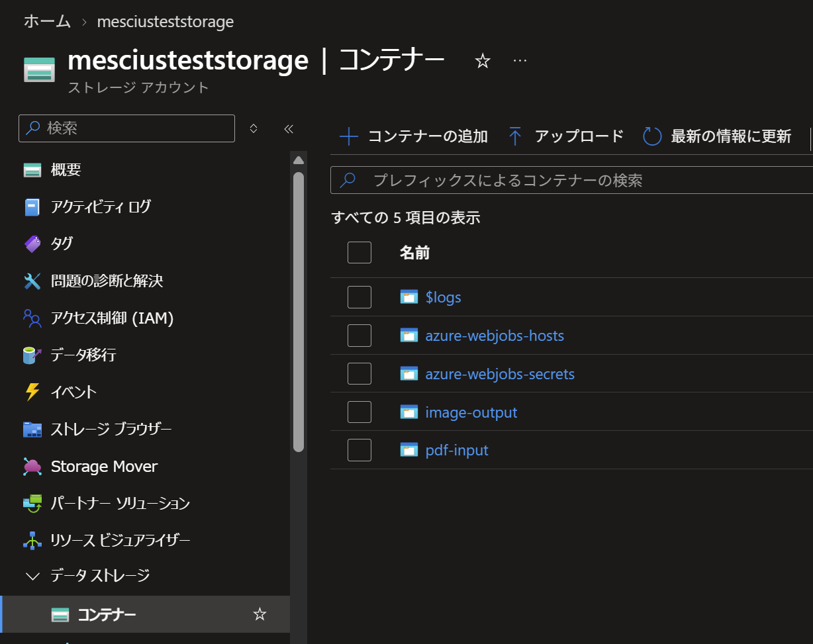813x644 pixels.
Task: Go to ホーム breadcrumb link
Action: tap(47, 21)
